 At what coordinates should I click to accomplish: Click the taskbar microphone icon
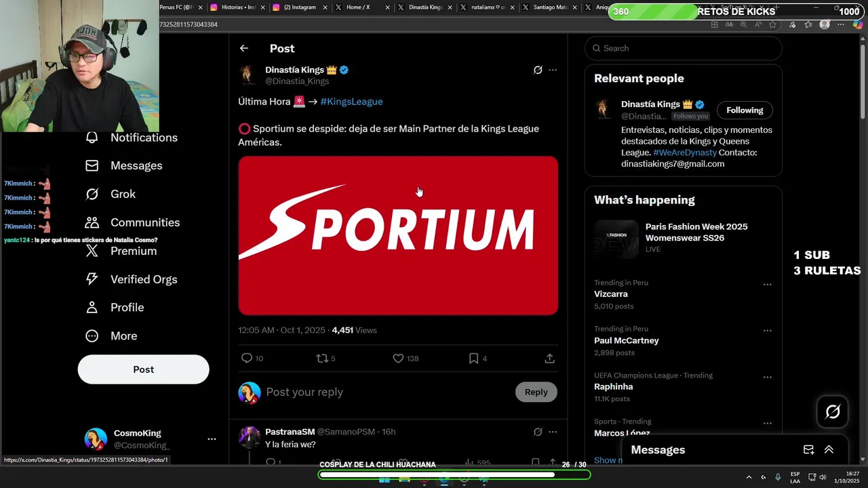click(778, 477)
